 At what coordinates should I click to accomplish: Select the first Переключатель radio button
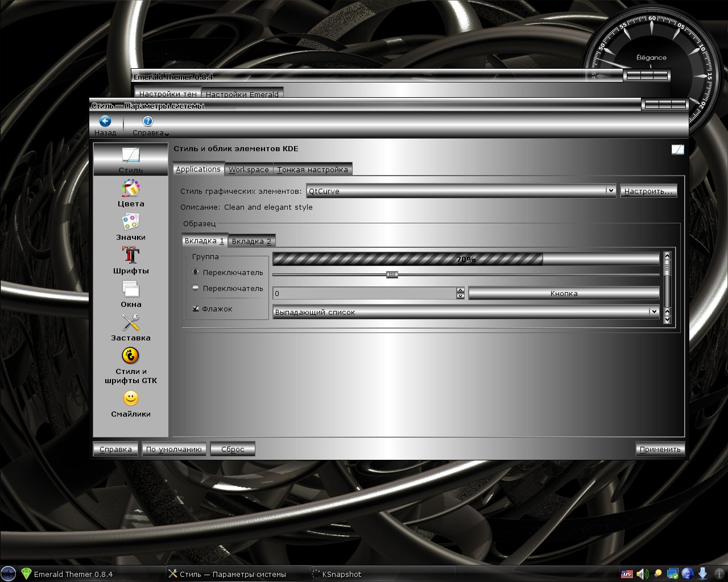pos(196,272)
